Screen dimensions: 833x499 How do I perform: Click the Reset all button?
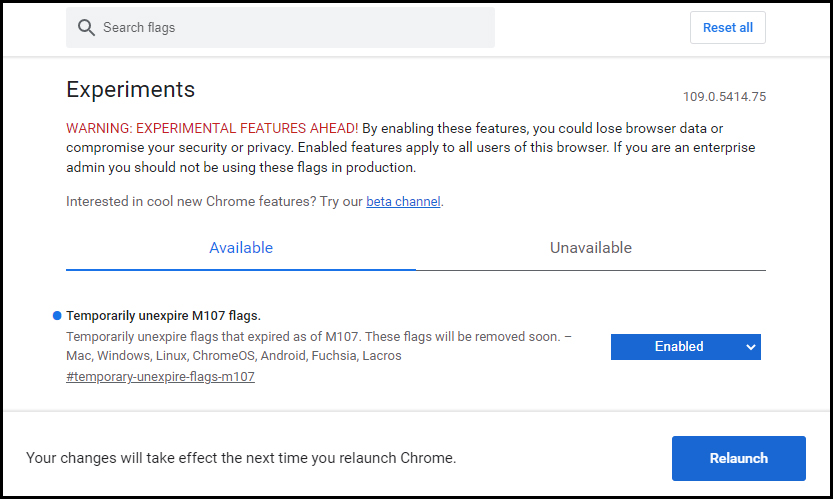727,28
